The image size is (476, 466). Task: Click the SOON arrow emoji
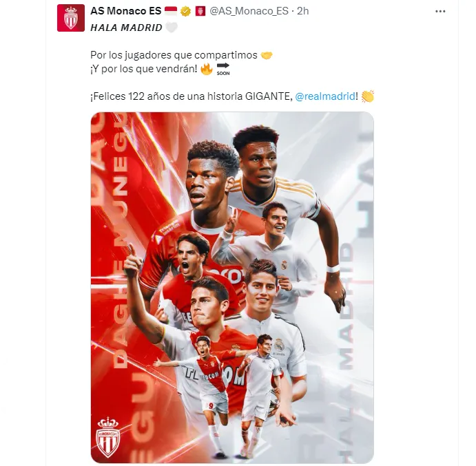[223, 69]
